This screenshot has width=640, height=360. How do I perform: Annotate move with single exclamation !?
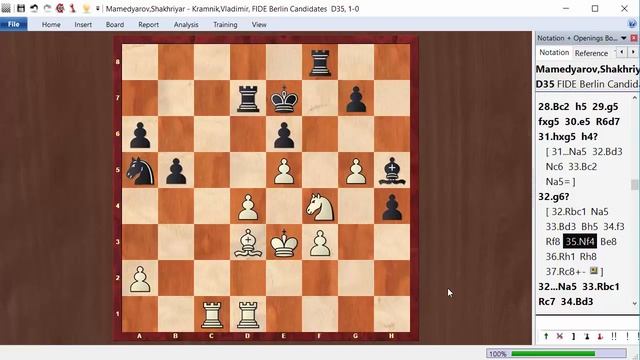click(627, 336)
